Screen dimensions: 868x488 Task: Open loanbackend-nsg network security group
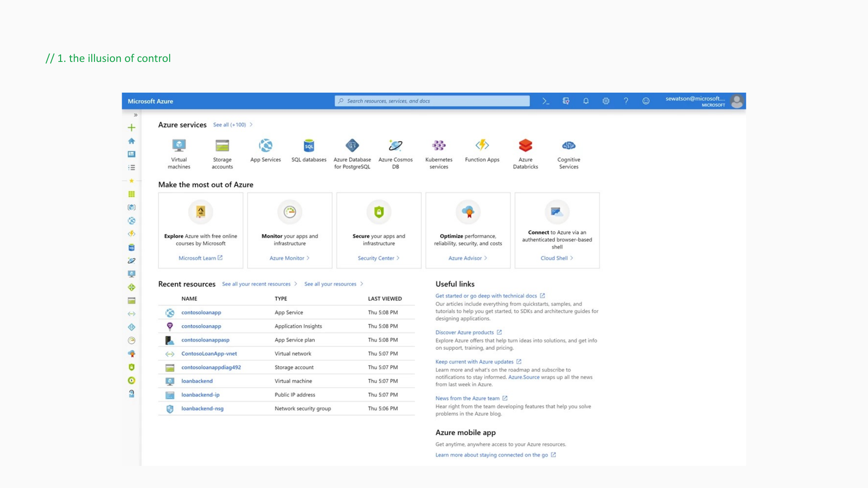pyautogui.click(x=202, y=408)
